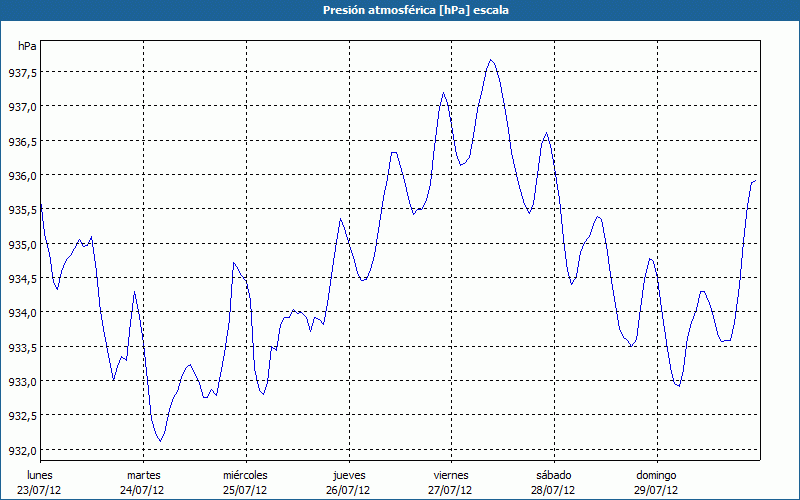Click the 933,0 y-axis tick label
The width and height of the screenshot is (800, 500).
[x=22, y=381]
